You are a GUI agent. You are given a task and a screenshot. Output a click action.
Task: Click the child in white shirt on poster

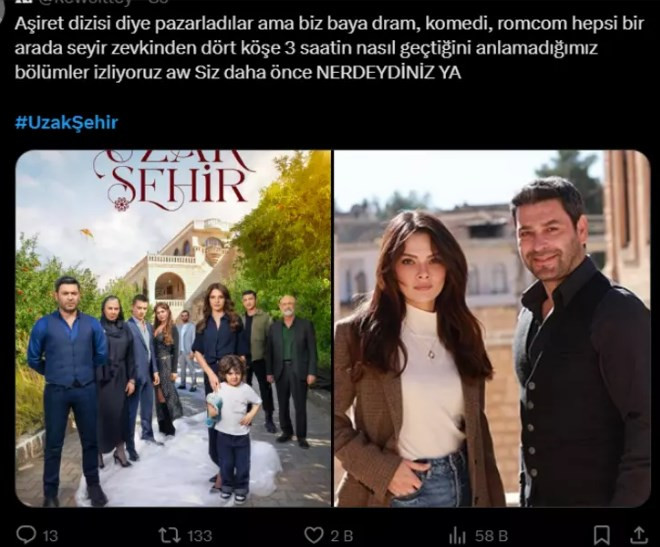233,425
